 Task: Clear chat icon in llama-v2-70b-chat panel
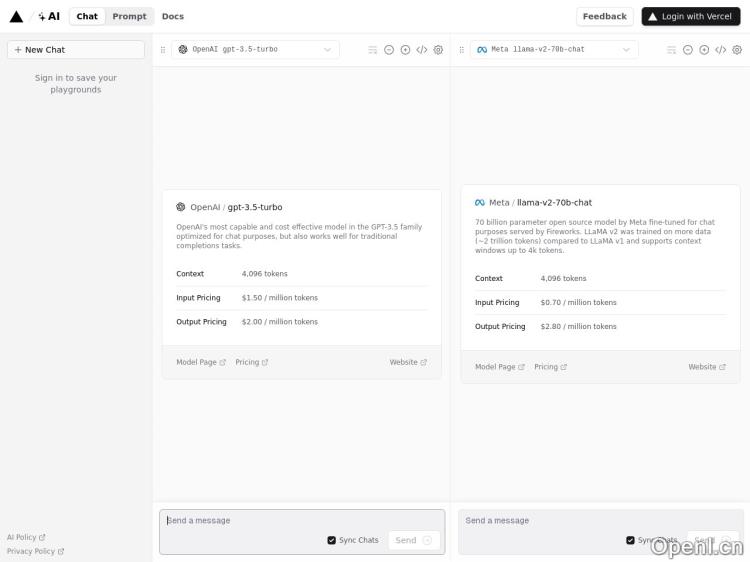tap(671, 50)
